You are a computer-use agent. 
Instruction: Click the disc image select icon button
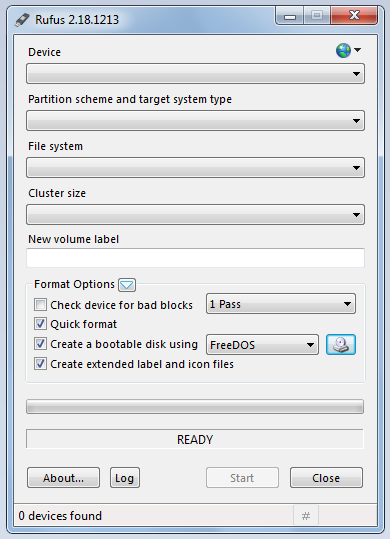341,344
